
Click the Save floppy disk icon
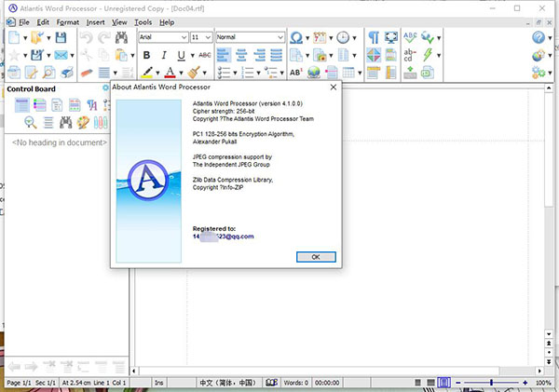61,37
